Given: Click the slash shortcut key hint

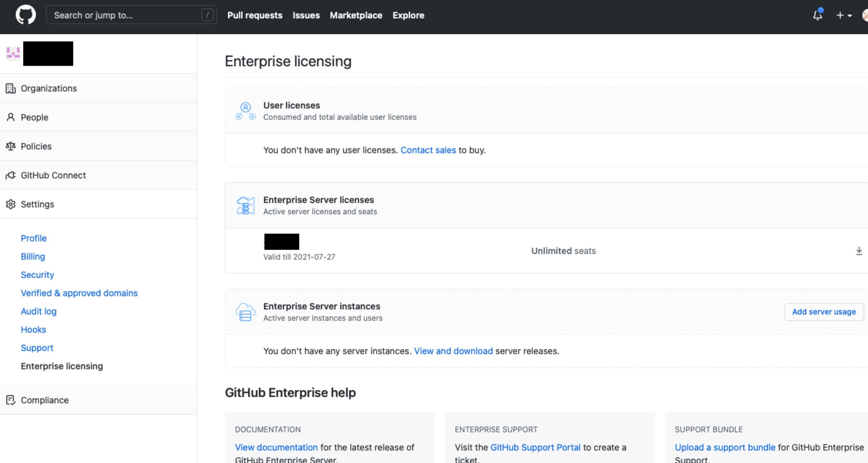Looking at the screenshot, I should (x=207, y=15).
